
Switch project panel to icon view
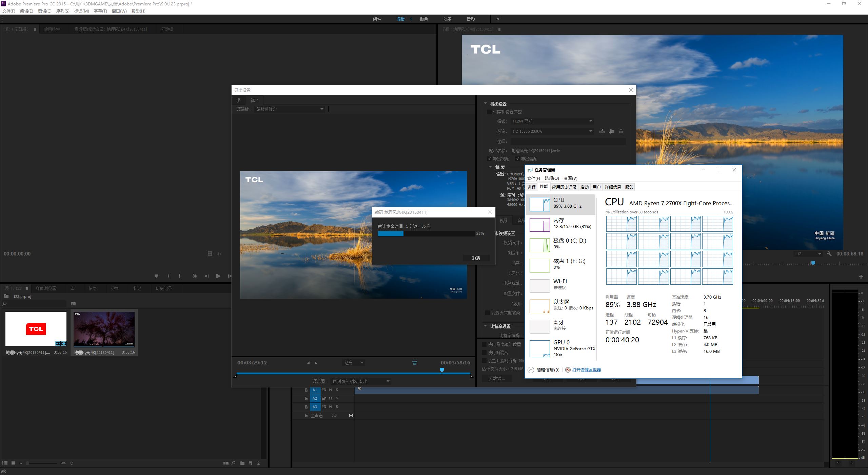click(x=13, y=463)
